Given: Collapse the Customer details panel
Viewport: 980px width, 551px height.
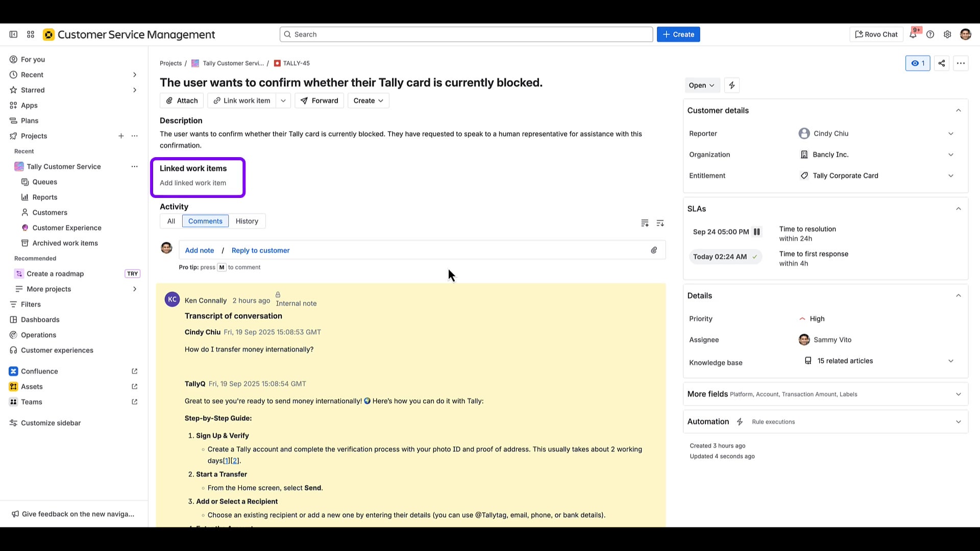Looking at the screenshot, I should pyautogui.click(x=958, y=110).
